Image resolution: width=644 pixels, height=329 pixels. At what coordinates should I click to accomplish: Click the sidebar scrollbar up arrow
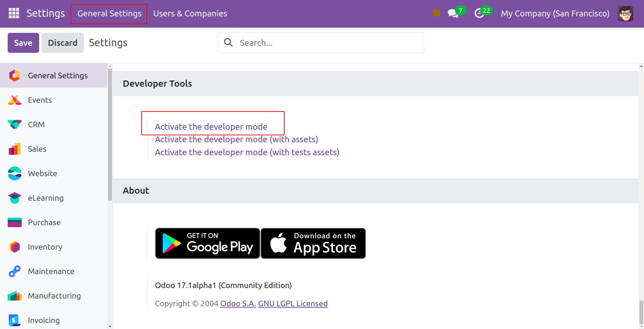click(110, 66)
